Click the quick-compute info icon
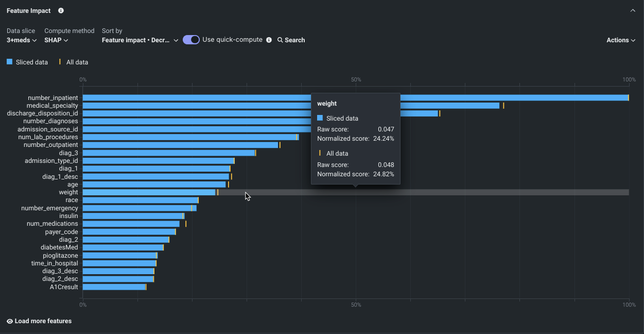This screenshot has height=334, width=644. pyautogui.click(x=269, y=40)
